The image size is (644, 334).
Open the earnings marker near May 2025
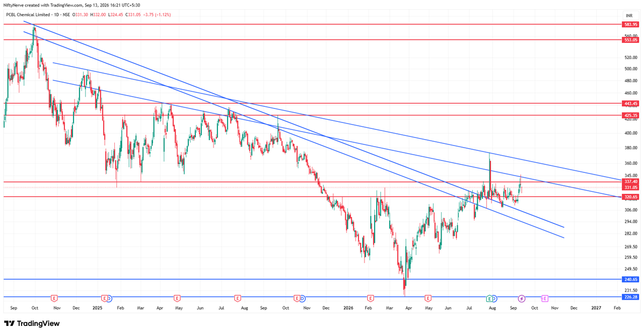(x=177, y=298)
